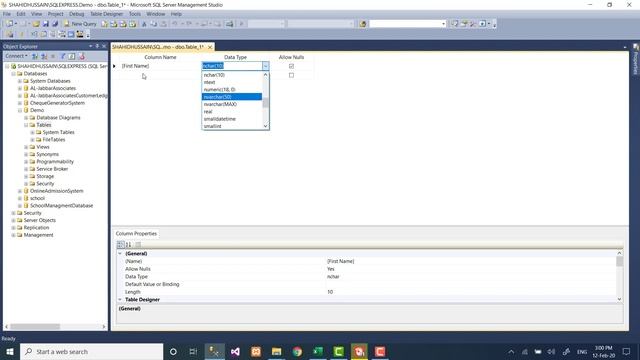Click the Windows Start button

click(x=10, y=351)
